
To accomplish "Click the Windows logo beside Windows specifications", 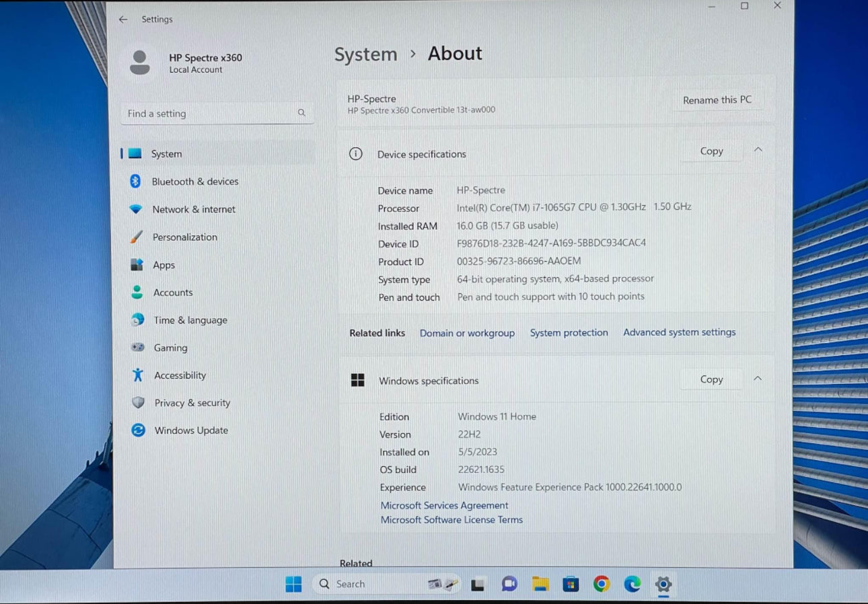I will click(358, 381).
